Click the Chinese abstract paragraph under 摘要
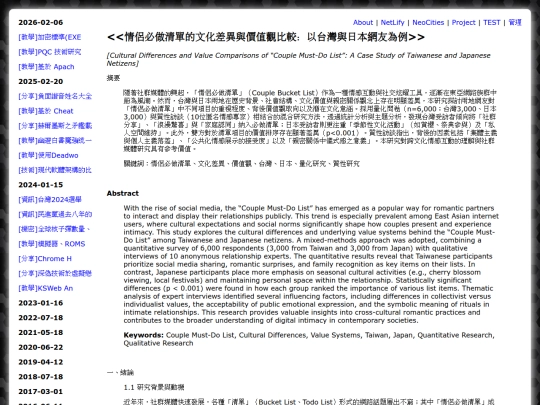The width and height of the screenshot is (540, 405). point(310,121)
